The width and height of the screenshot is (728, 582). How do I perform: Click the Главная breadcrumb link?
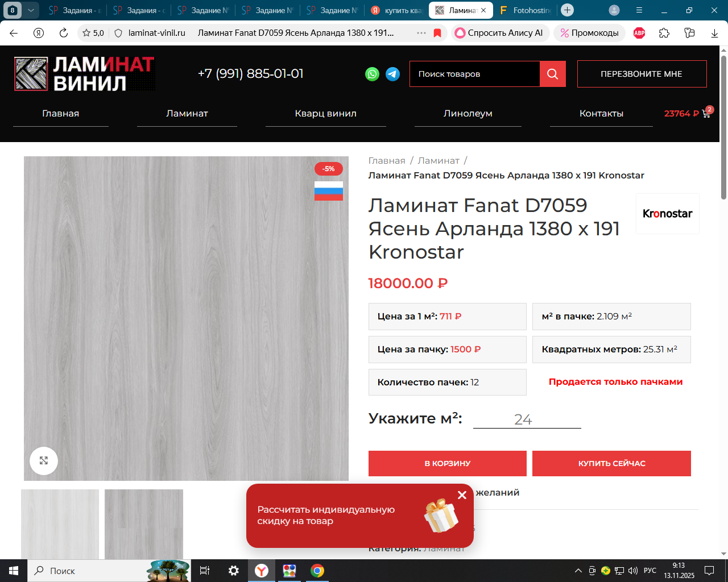pos(387,161)
